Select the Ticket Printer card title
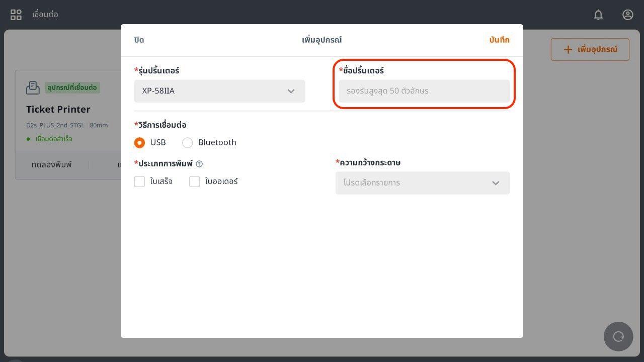This screenshot has width=644, height=362. [x=58, y=109]
